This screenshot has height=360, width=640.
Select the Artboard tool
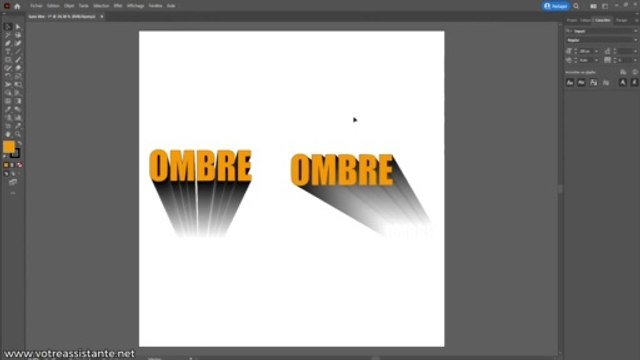pyautogui.click(x=8, y=126)
